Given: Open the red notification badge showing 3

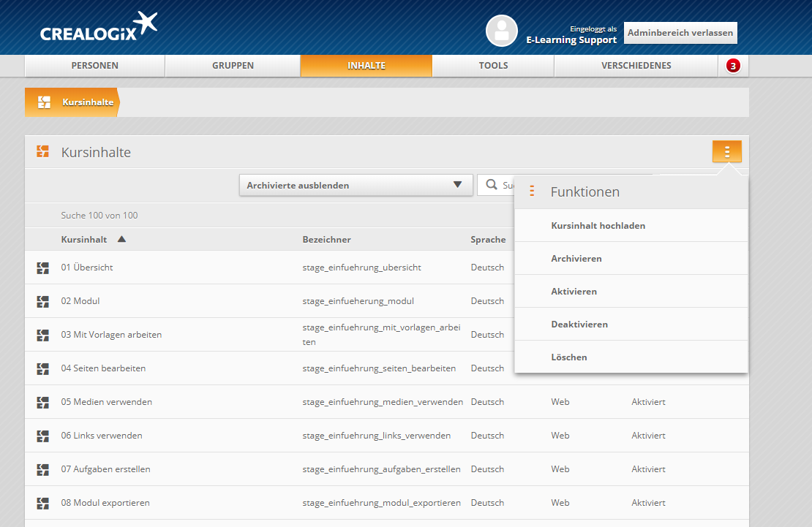Looking at the screenshot, I should (733, 66).
